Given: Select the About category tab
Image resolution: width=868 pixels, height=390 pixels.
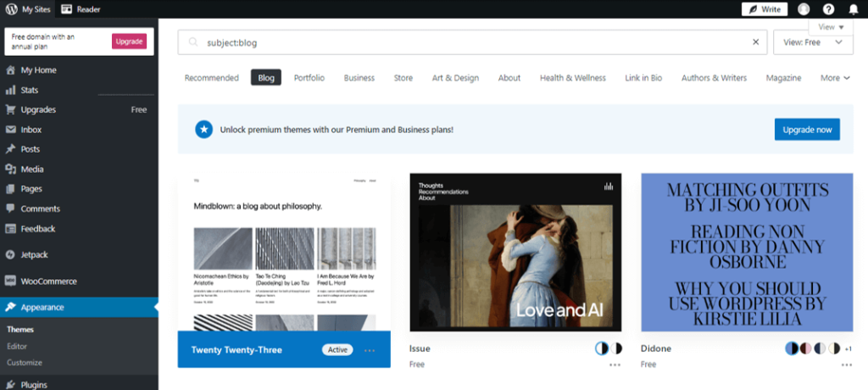Looking at the screenshot, I should pyautogui.click(x=509, y=78).
